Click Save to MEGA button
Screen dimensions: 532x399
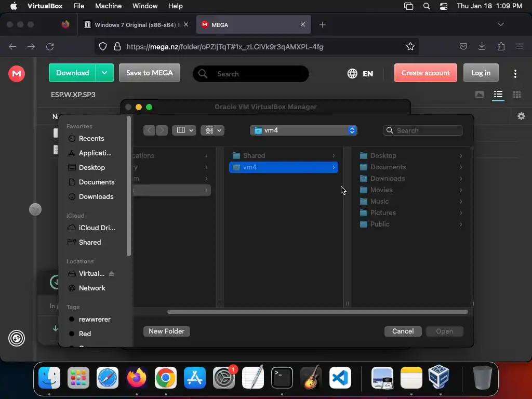pyautogui.click(x=149, y=73)
